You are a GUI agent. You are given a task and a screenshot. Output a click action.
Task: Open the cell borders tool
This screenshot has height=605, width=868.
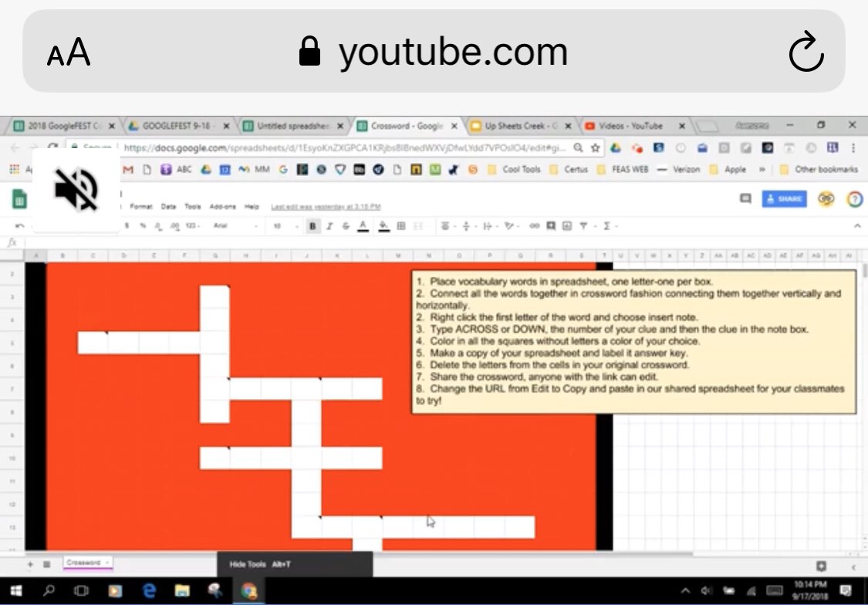pos(401,226)
